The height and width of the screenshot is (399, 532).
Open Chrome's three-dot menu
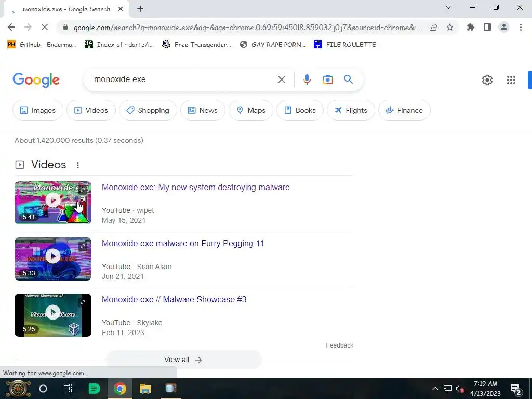point(521,27)
